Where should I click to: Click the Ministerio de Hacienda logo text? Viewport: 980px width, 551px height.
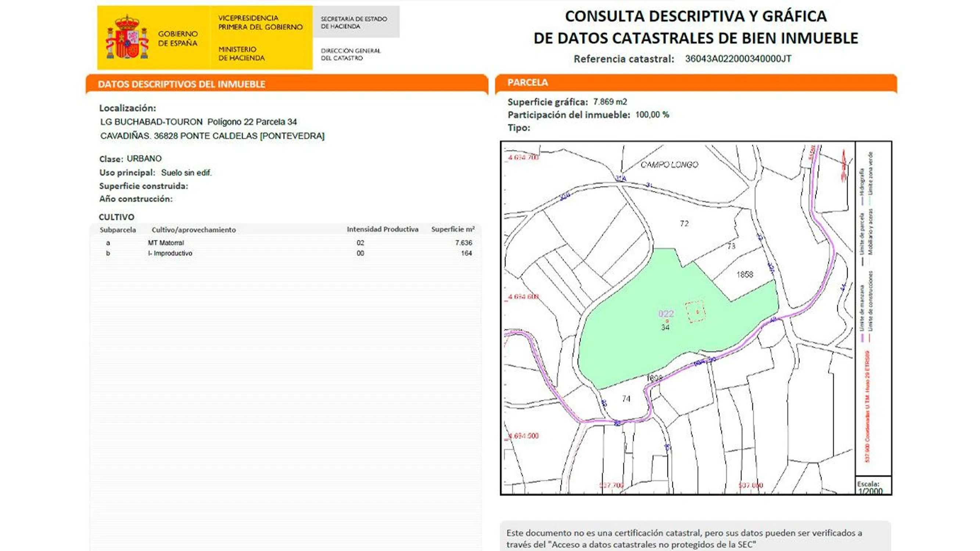241,54
